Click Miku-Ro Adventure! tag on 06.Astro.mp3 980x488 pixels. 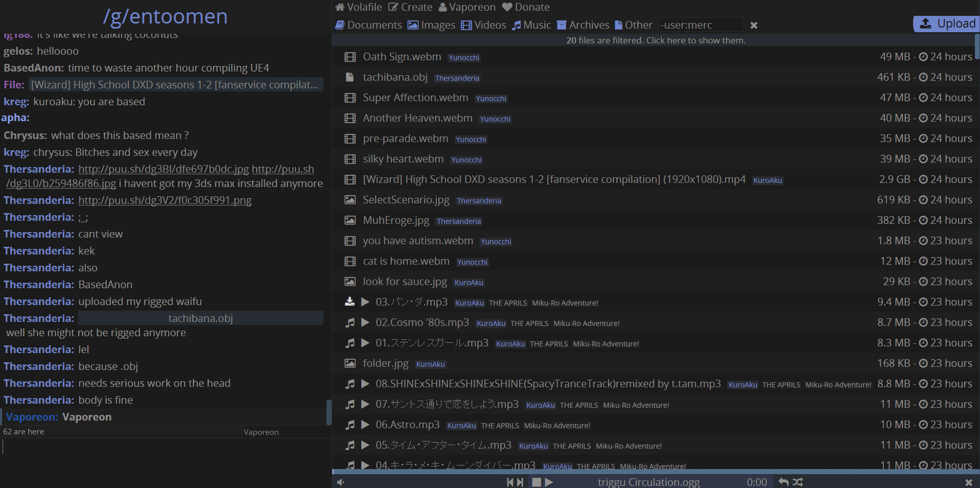click(557, 426)
